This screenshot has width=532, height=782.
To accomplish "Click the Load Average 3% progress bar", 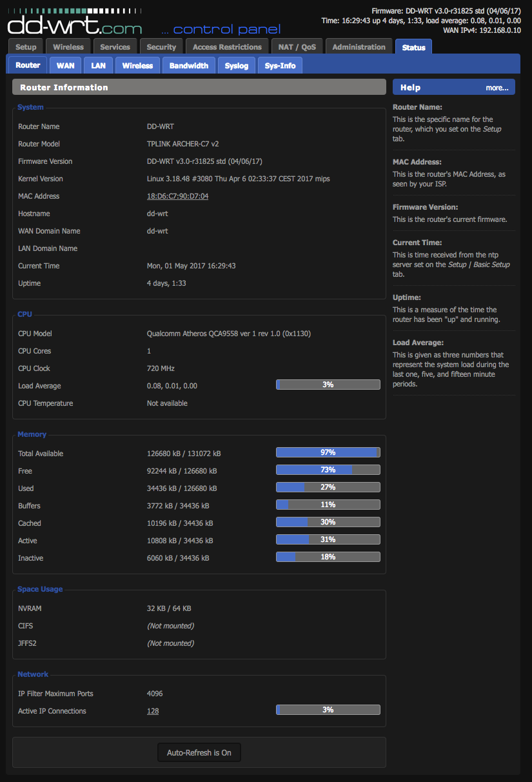I will pos(328,385).
